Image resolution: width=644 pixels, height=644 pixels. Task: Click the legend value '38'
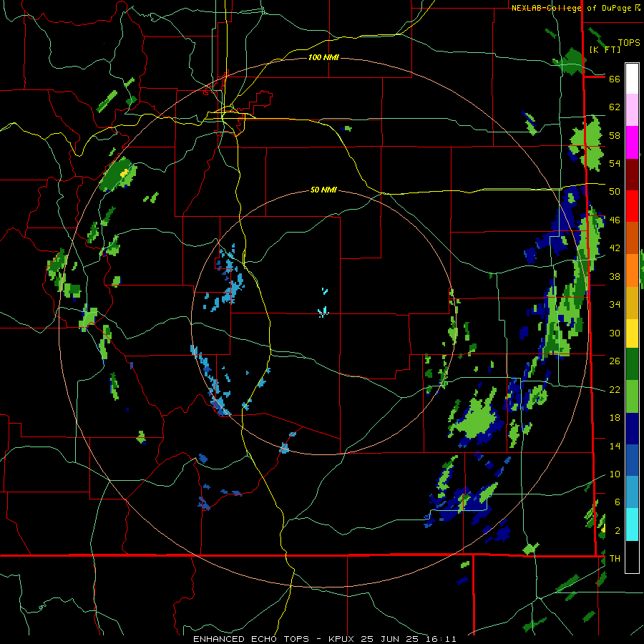click(615, 276)
